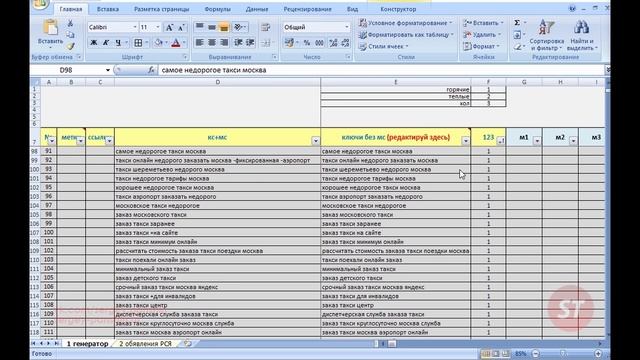Center text horizontally

[x=211, y=42]
